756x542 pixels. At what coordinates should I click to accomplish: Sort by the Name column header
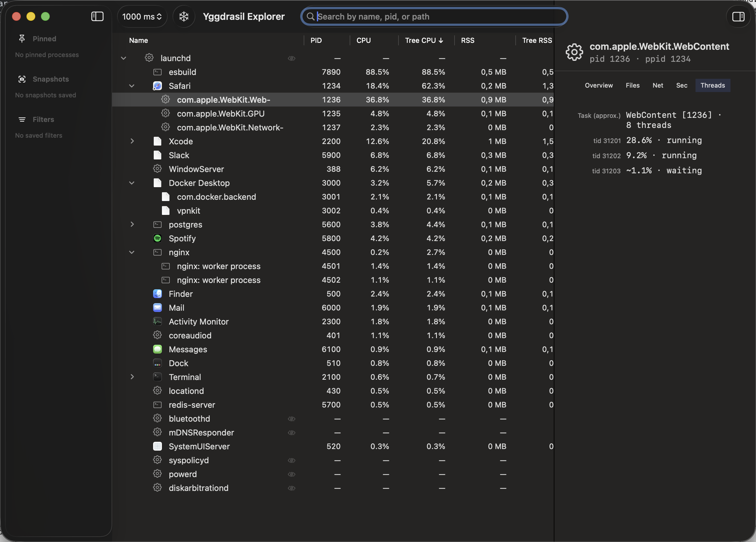tap(138, 40)
